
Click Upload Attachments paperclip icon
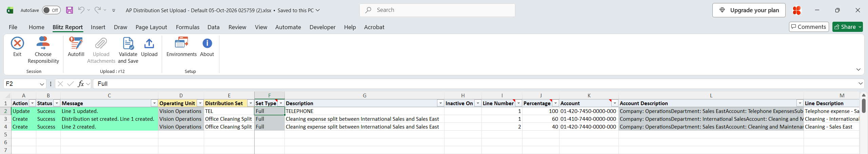pyautogui.click(x=101, y=43)
